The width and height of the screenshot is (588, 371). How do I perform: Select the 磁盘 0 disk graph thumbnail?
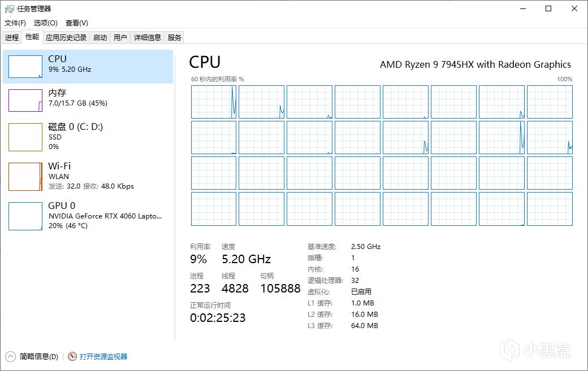25,137
